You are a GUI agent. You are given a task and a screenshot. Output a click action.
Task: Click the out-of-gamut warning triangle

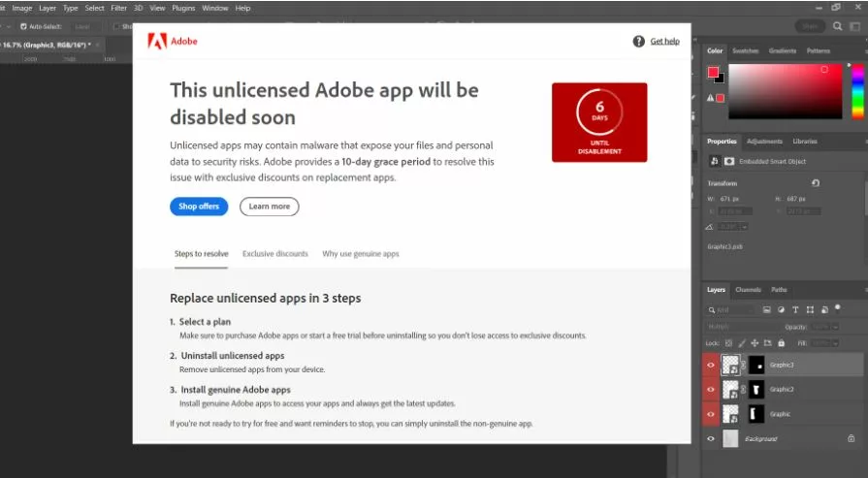[710, 98]
